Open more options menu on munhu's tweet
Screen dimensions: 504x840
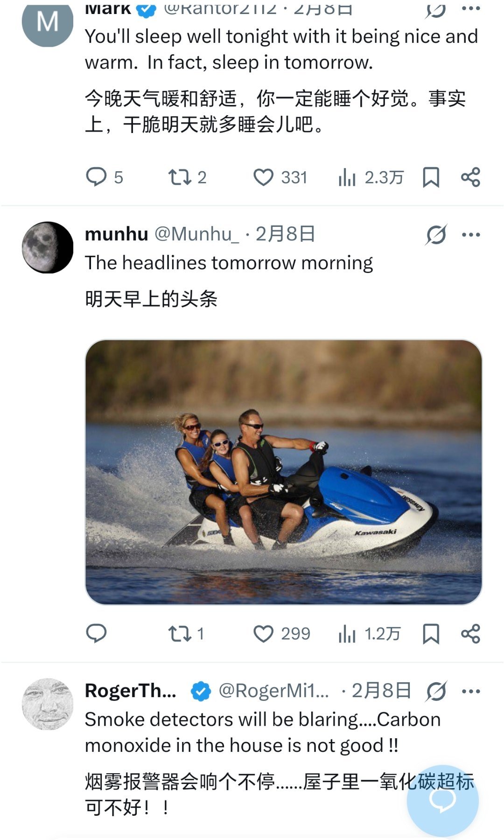point(470,234)
